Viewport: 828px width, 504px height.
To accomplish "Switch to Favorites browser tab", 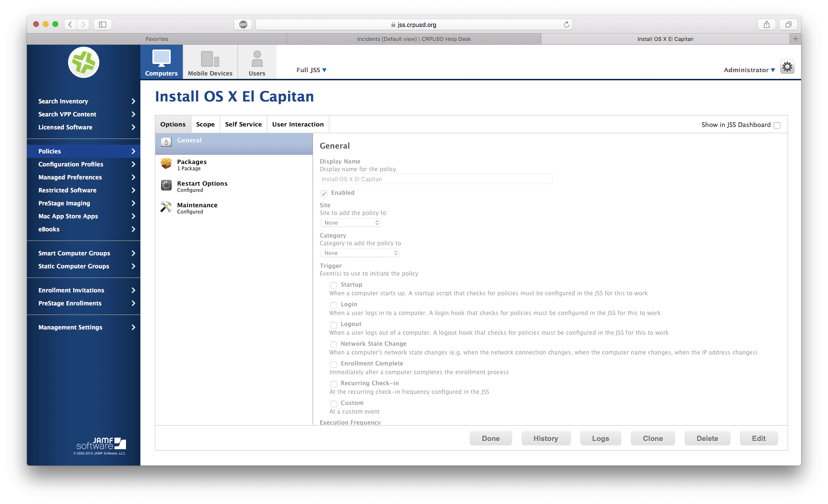I will [157, 39].
